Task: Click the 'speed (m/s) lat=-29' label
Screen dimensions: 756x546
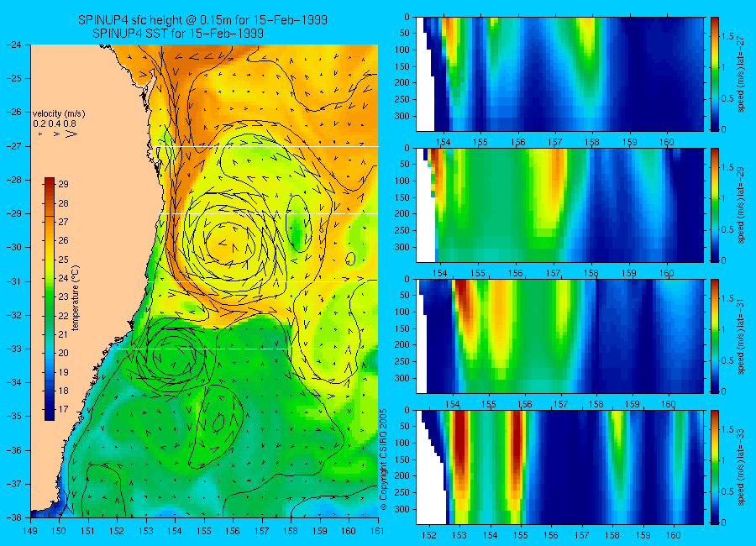Action: click(742, 206)
